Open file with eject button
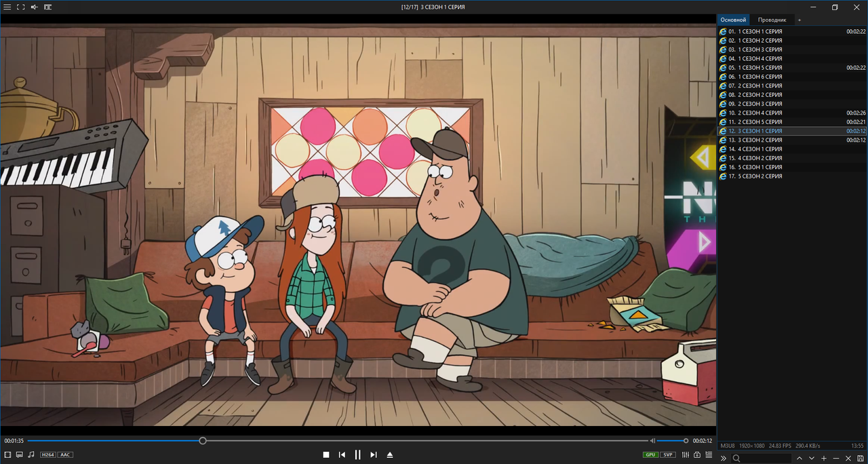This screenshot has height=464, width=868. 390,455
